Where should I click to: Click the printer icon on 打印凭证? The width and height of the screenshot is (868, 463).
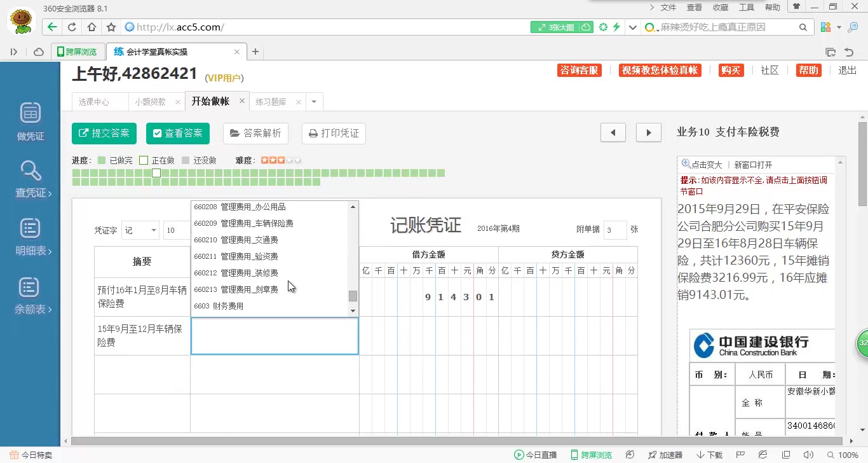click(x=315, y=133)
